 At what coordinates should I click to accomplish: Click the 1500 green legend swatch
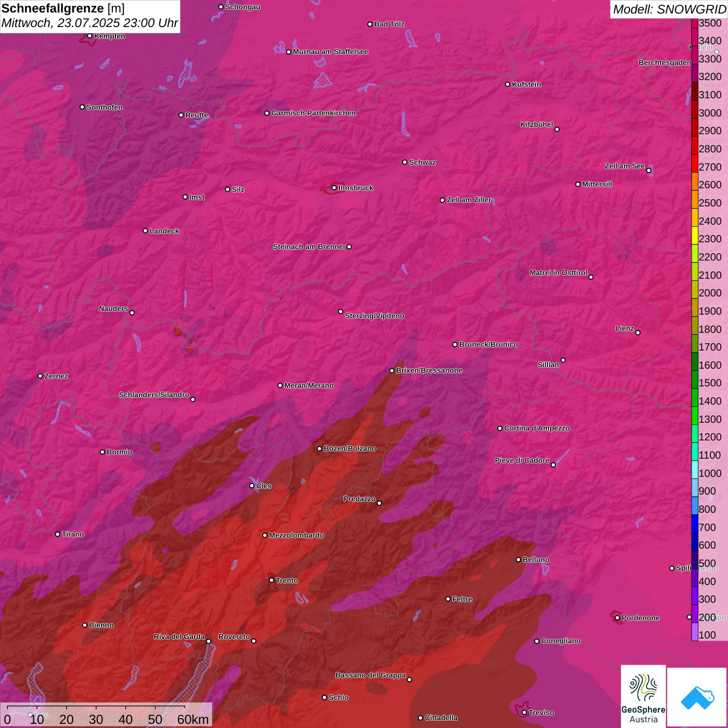point(695,380)
